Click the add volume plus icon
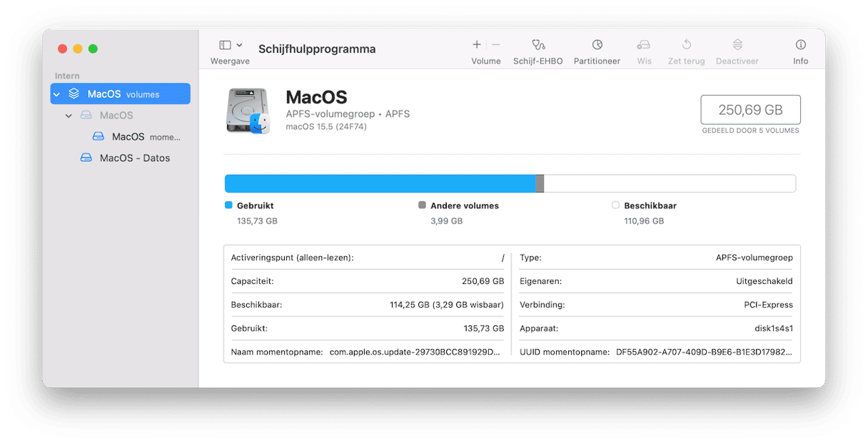The image size is (868, 444). 477,44
